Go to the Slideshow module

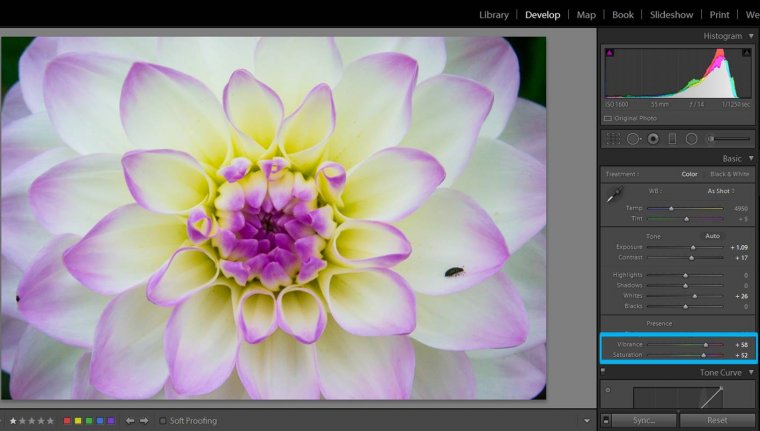click(671, 15)
